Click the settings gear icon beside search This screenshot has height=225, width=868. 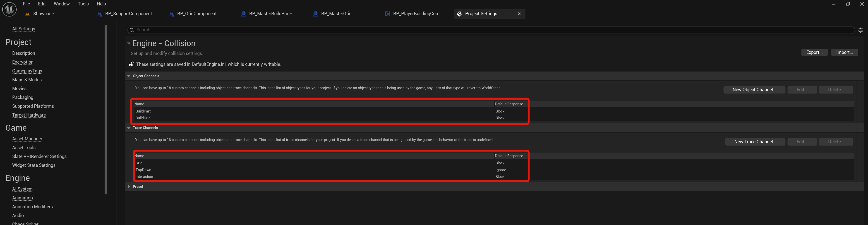tap(860, 30)
